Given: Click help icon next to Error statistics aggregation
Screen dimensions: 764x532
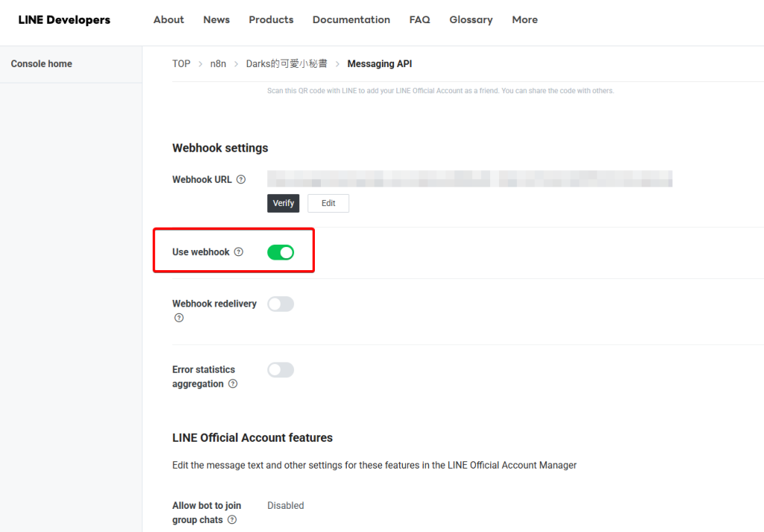Looking at the screenshot, I should 233,384.
